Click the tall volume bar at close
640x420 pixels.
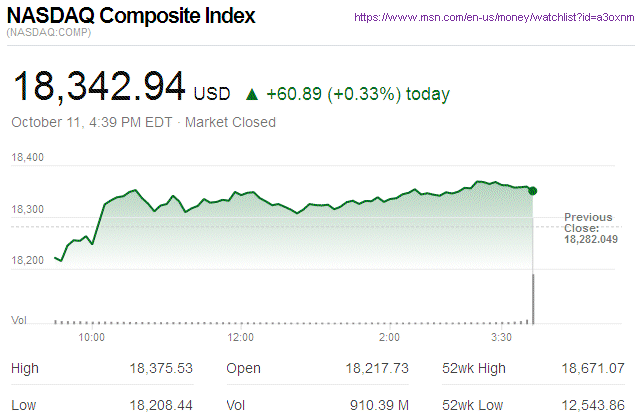coord(533,299)
